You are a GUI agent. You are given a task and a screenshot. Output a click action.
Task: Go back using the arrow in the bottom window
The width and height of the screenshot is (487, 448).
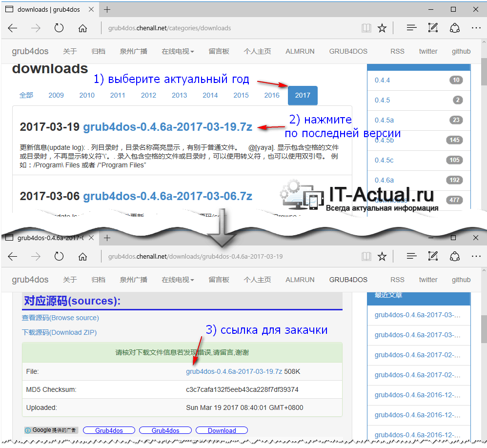click(13, 257)
